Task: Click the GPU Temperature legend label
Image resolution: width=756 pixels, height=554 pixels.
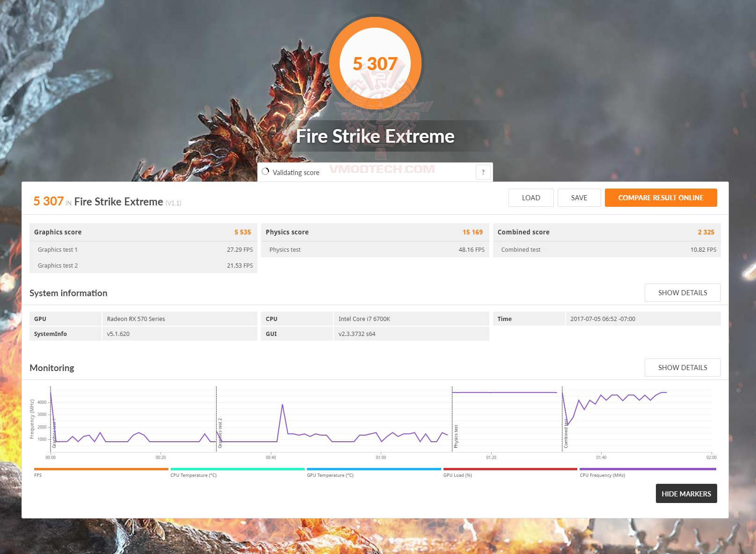Action: (x=330, y=475)
